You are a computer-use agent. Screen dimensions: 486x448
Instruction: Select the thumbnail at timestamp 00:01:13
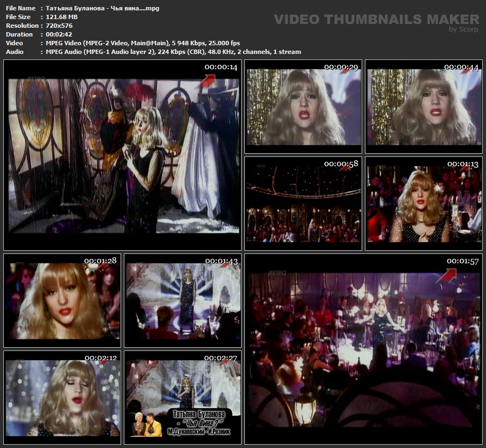coord(424,203)
